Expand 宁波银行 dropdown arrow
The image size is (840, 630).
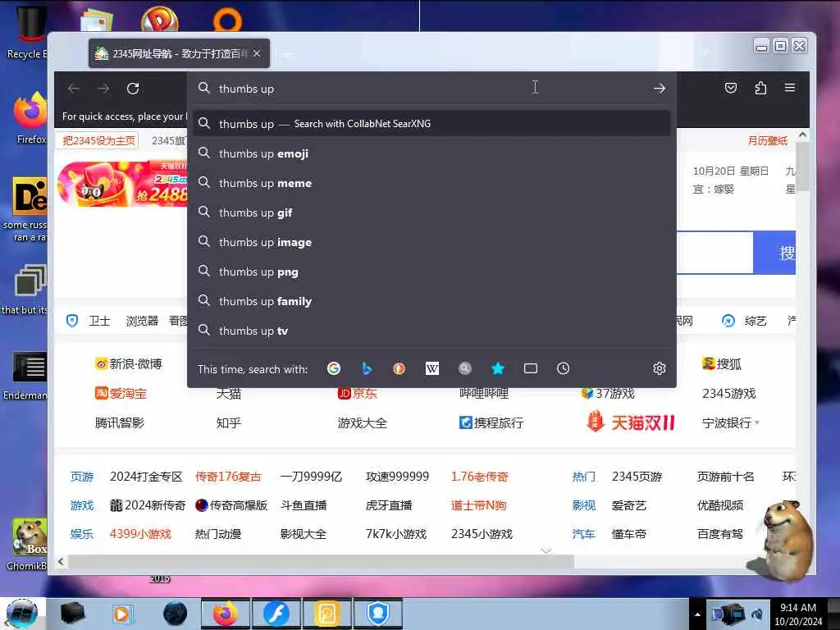pos(757,422)
